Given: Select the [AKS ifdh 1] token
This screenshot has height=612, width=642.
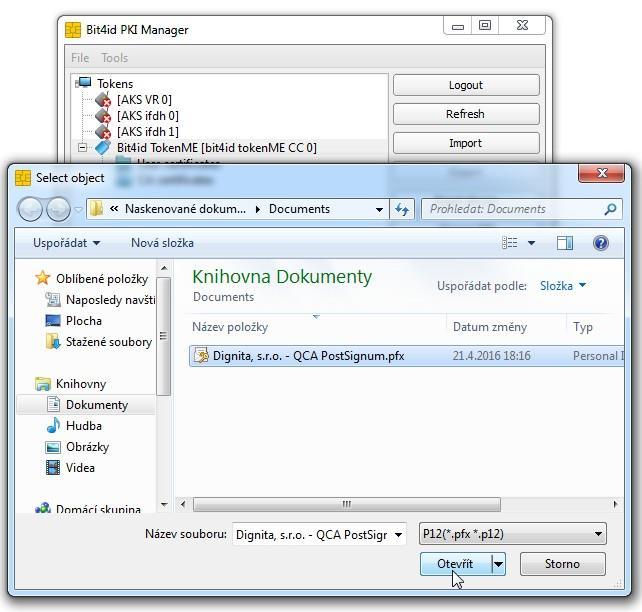Looking at the screenshot, I should coord(147,132).
